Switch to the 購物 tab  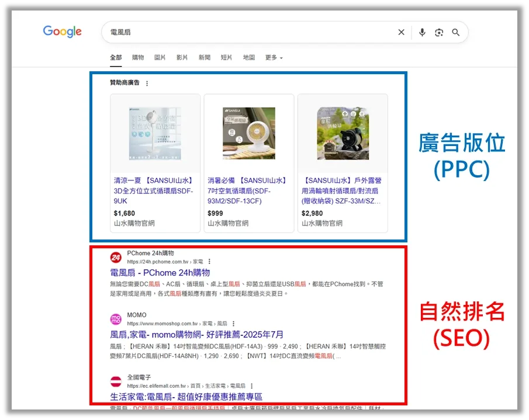tap(137, 58)
